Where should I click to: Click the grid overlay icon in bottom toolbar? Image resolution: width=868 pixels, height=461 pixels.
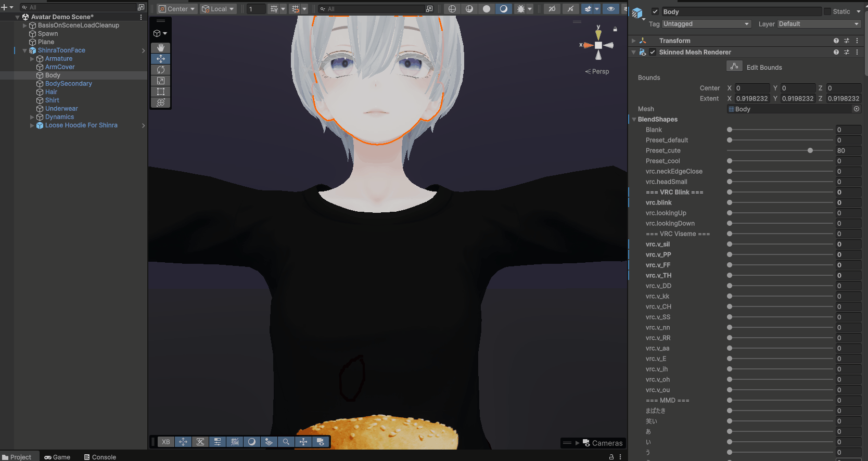235,442
